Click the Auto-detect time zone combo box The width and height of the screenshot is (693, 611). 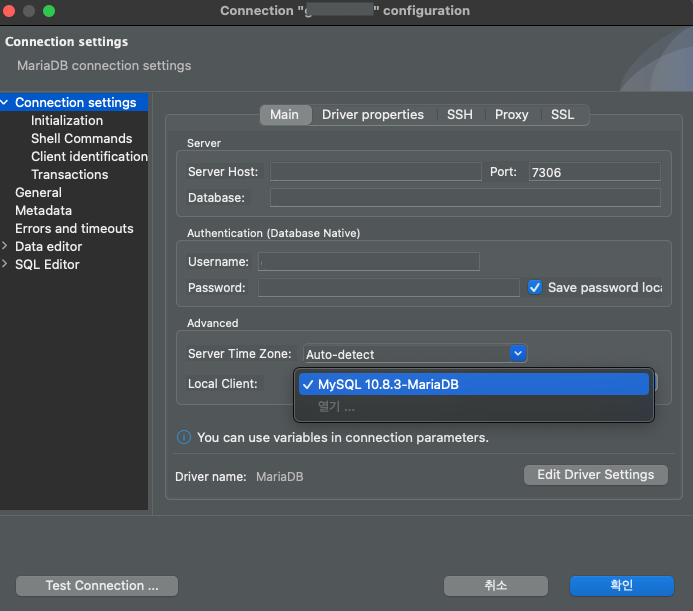point(415,354)
